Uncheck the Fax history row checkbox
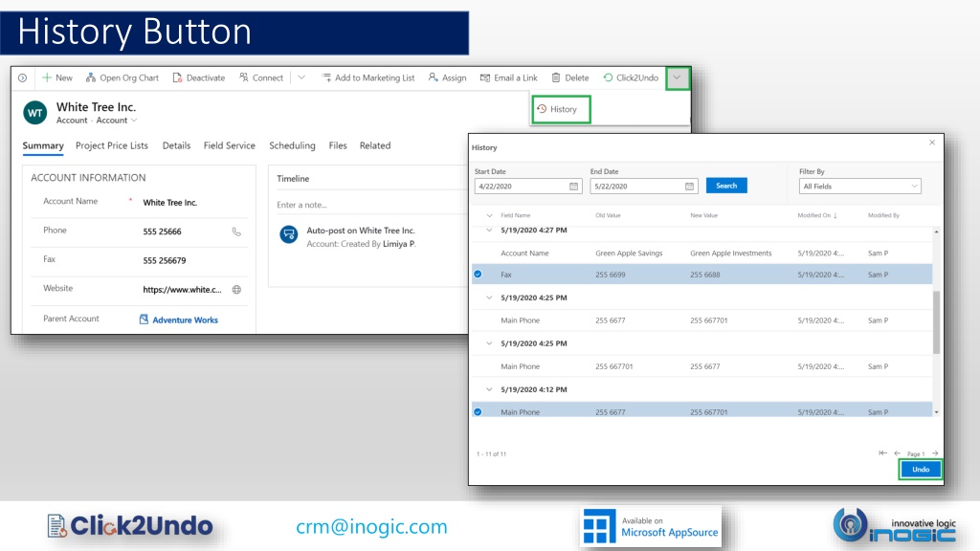This screenshot has height=551, width=980. (479, 275)
